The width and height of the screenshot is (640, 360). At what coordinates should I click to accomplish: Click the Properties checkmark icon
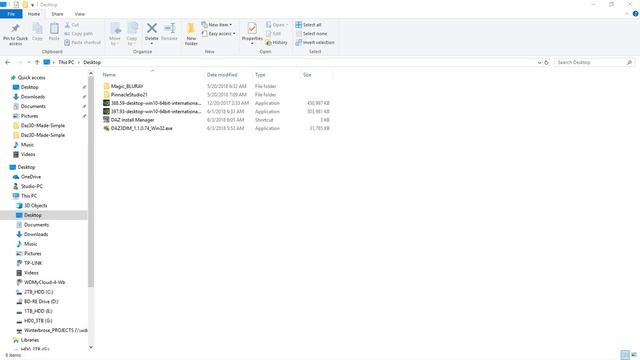[x=252, y=28]
